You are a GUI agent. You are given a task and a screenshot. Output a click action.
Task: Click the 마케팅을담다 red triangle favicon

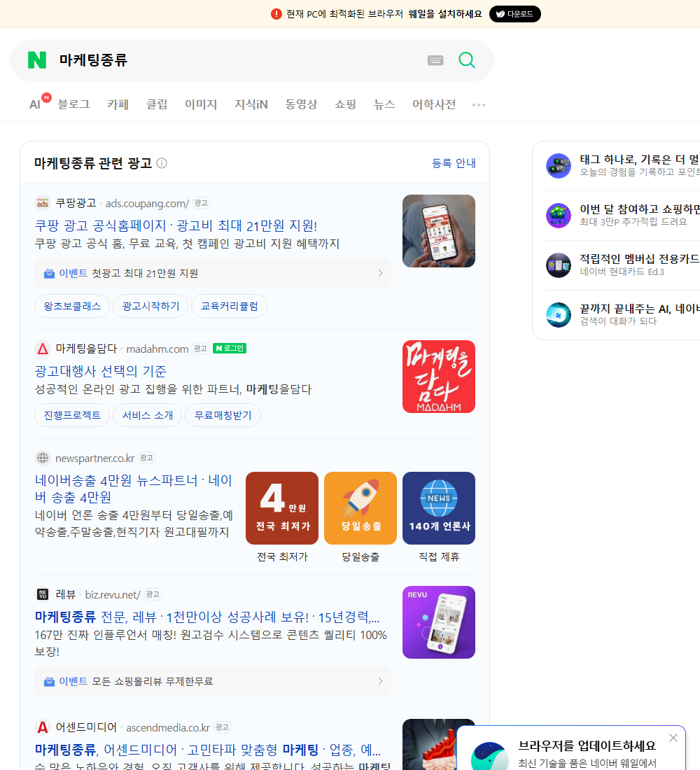click(x=43, y=349)
